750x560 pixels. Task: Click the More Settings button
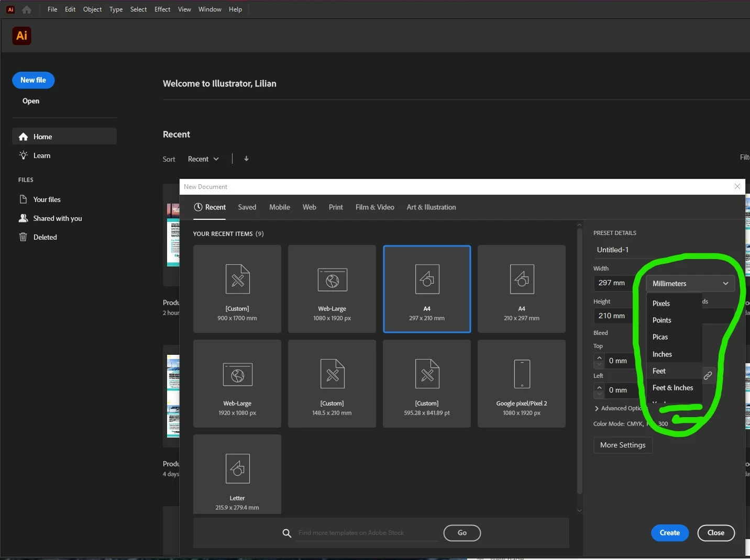(x=623, y=445)
